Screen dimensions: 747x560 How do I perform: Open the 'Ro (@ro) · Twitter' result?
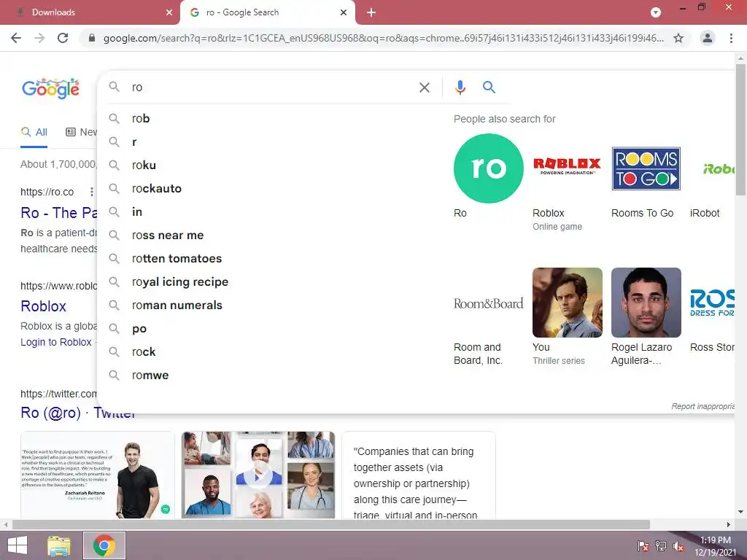pos(77,413)
